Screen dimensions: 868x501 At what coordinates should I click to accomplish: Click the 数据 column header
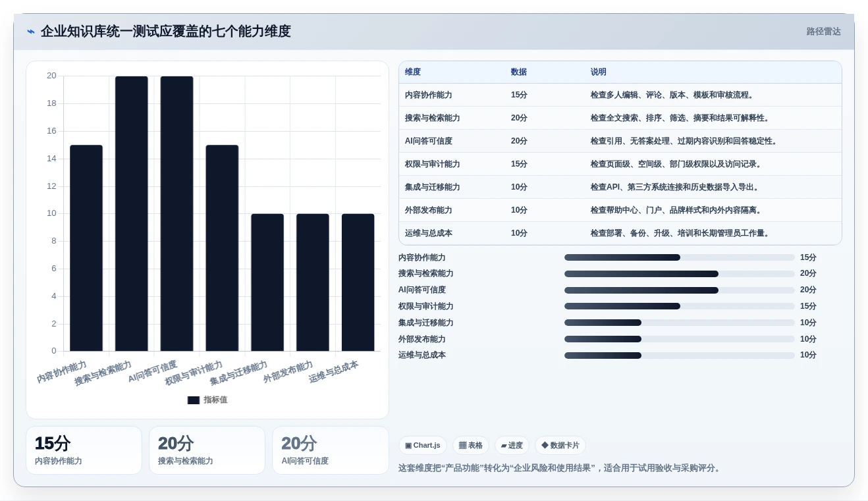(519, 72)
